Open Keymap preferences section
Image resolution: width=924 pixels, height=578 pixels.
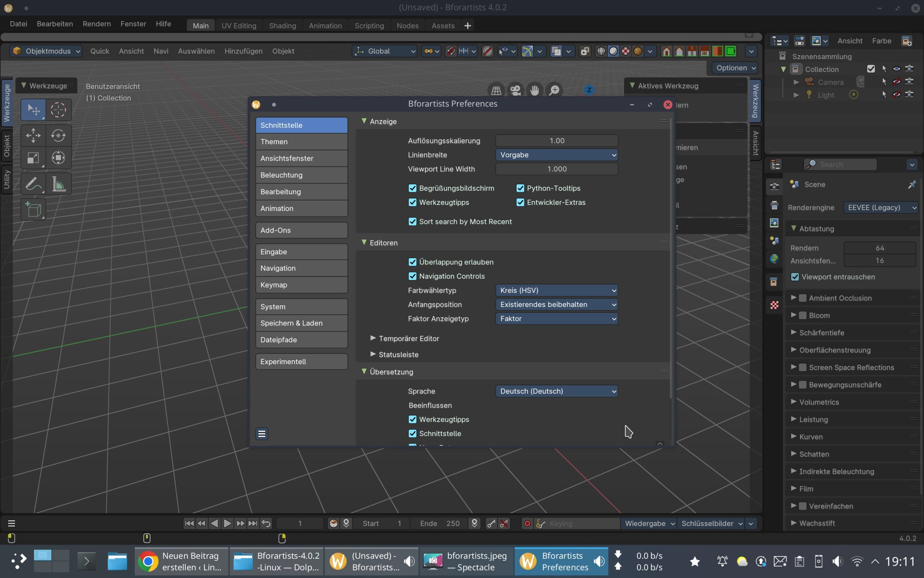click(x=301, y=285)
